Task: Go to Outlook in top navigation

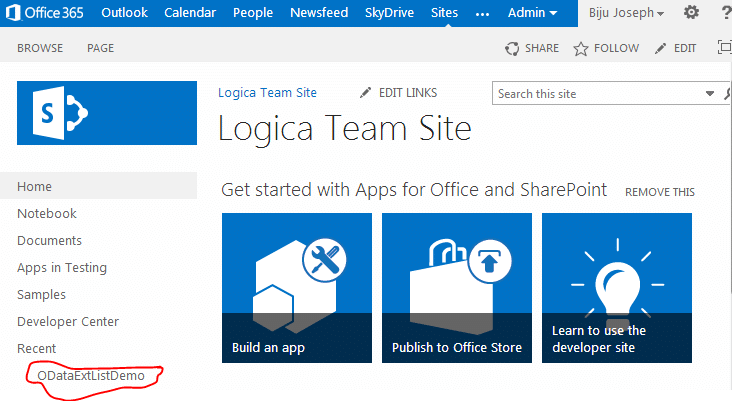Action: 124,13
